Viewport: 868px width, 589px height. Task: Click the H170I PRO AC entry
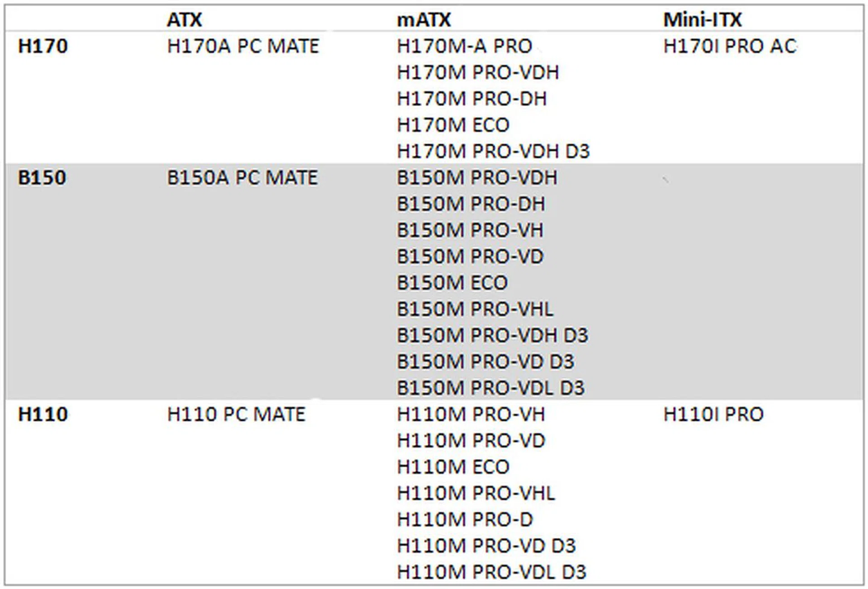coord(730,46)
